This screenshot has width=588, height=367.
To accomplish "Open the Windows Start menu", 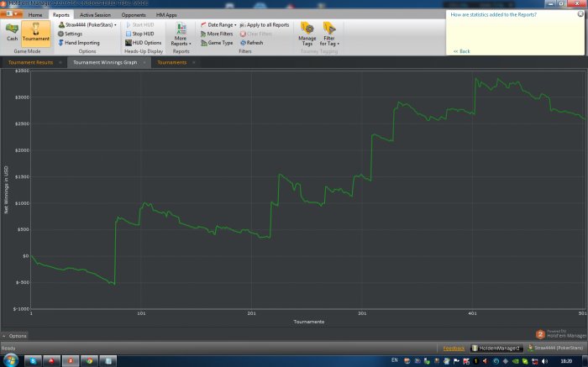I will click(x=10, y=359).
